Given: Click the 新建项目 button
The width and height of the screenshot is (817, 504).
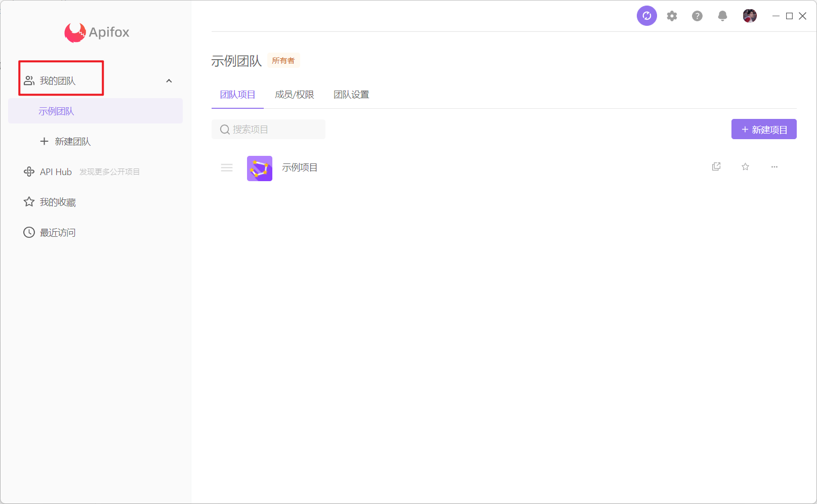Looking at the screenshot, I should click(763, 130).
